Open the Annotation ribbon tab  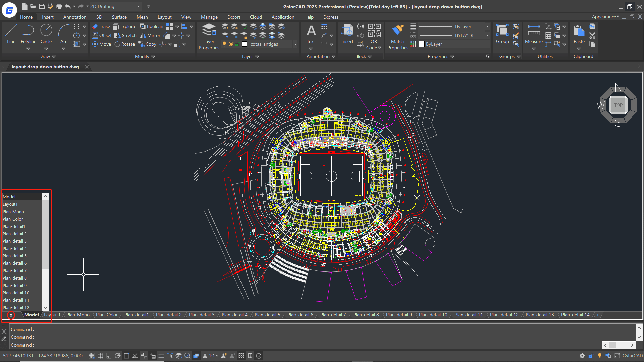point(75,17)
